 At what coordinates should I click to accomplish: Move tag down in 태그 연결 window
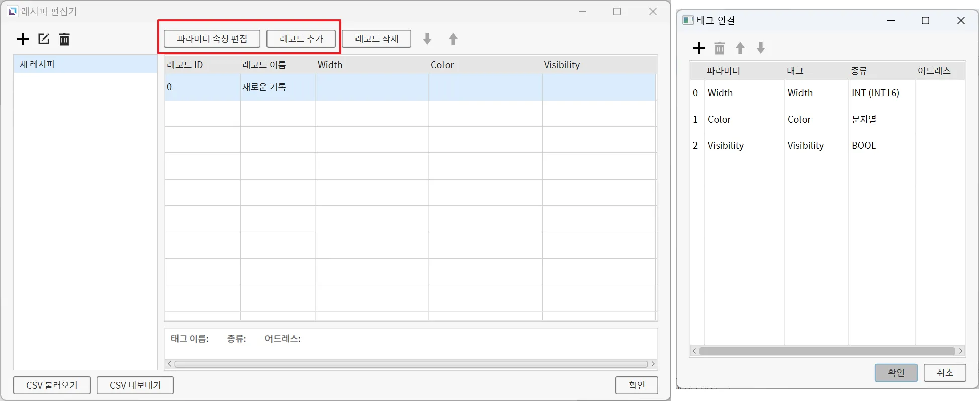(x=761, y=48)
